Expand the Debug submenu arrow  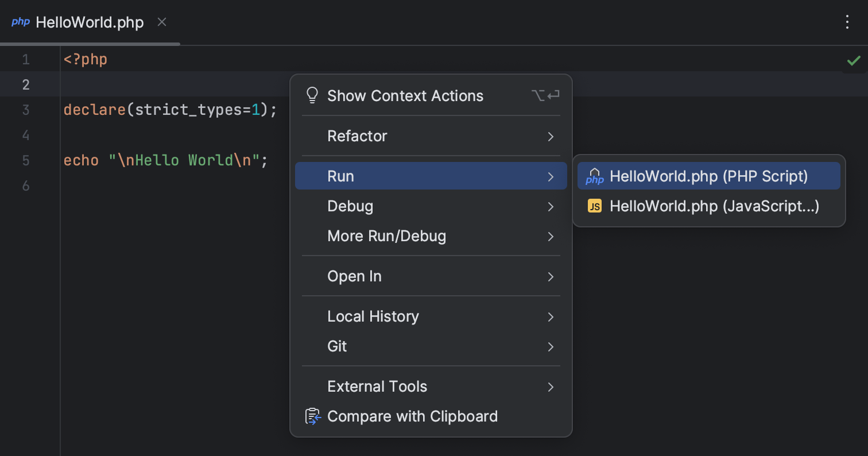pos(550,206)
